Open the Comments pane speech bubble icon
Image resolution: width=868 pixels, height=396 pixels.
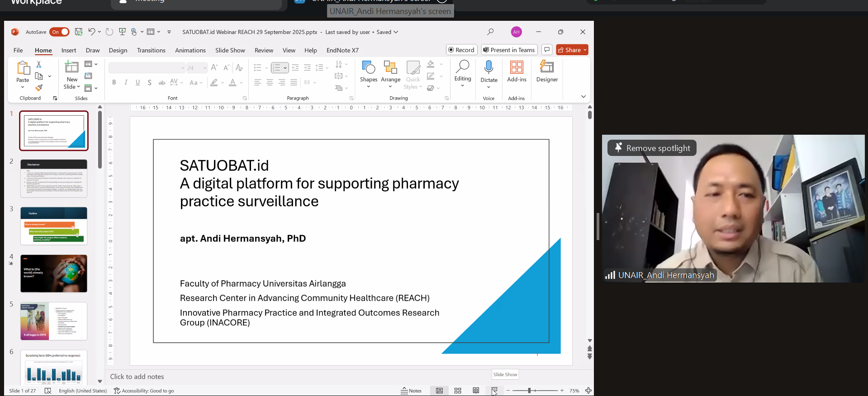point(547,50)
